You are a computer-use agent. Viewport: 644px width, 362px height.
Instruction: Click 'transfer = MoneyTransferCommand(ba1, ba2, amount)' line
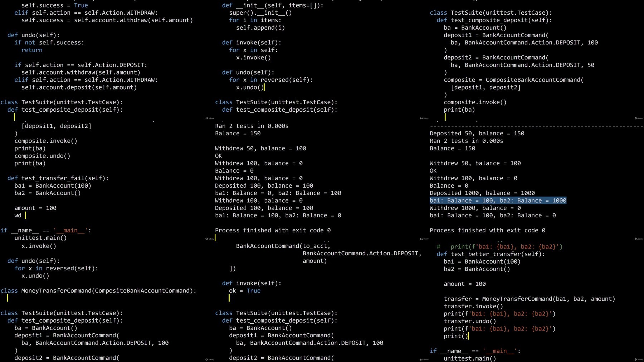tap(530, 299)
